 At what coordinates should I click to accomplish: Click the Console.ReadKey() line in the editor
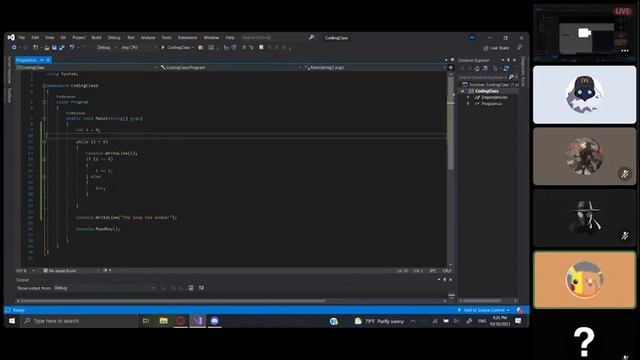(x=98, y=229)
